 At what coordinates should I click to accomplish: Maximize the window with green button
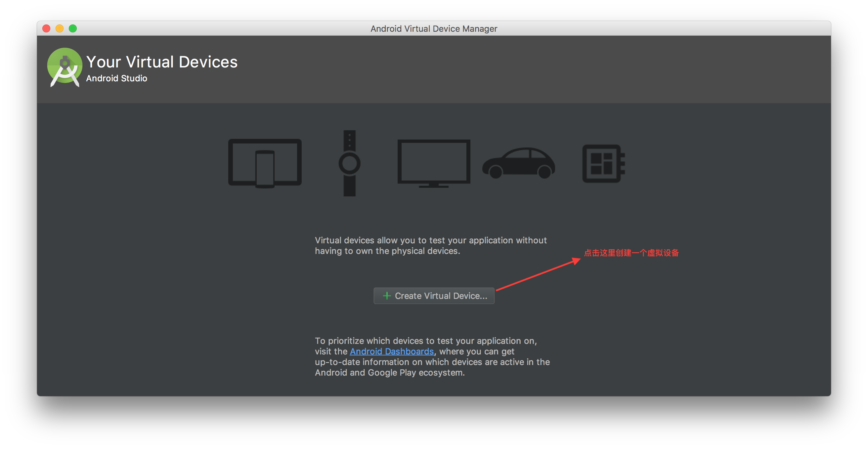click(x=73, y=29)
